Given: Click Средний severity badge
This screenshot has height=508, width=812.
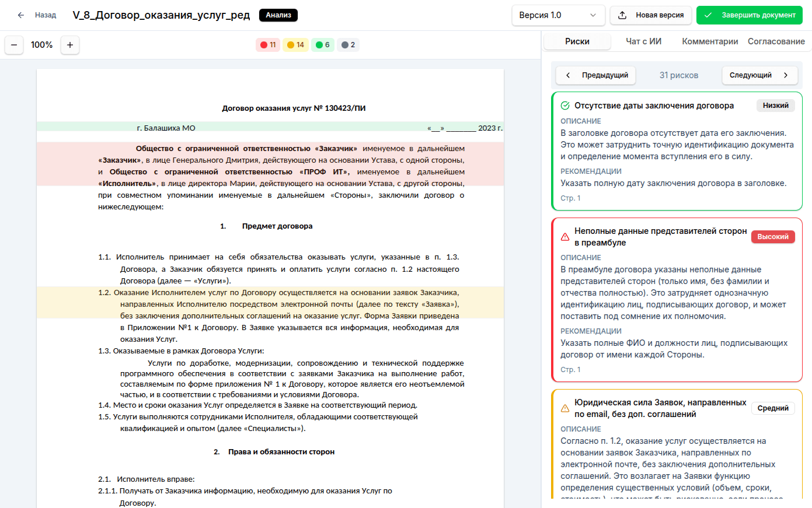Looking at the screenshot, I should point(773,408).
